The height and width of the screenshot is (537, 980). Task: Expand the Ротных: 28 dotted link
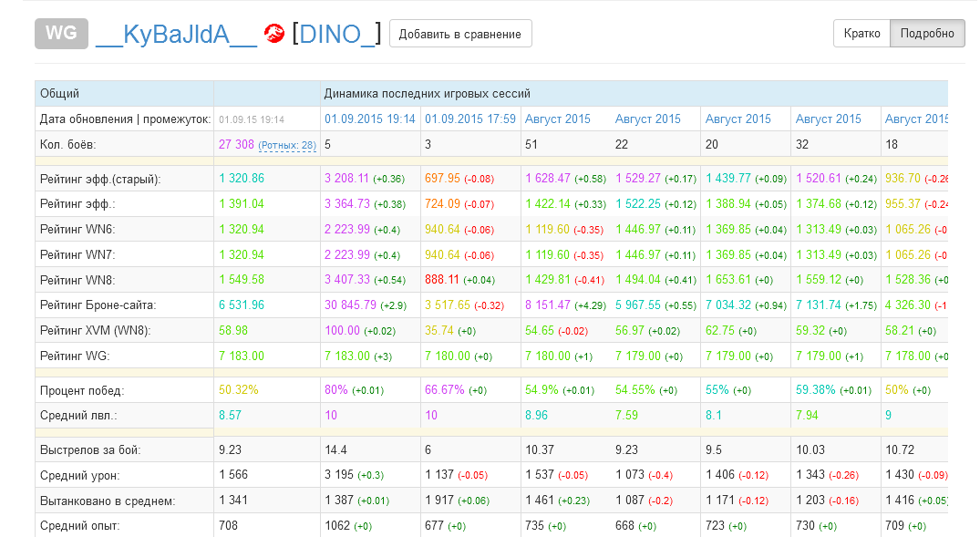287,145
